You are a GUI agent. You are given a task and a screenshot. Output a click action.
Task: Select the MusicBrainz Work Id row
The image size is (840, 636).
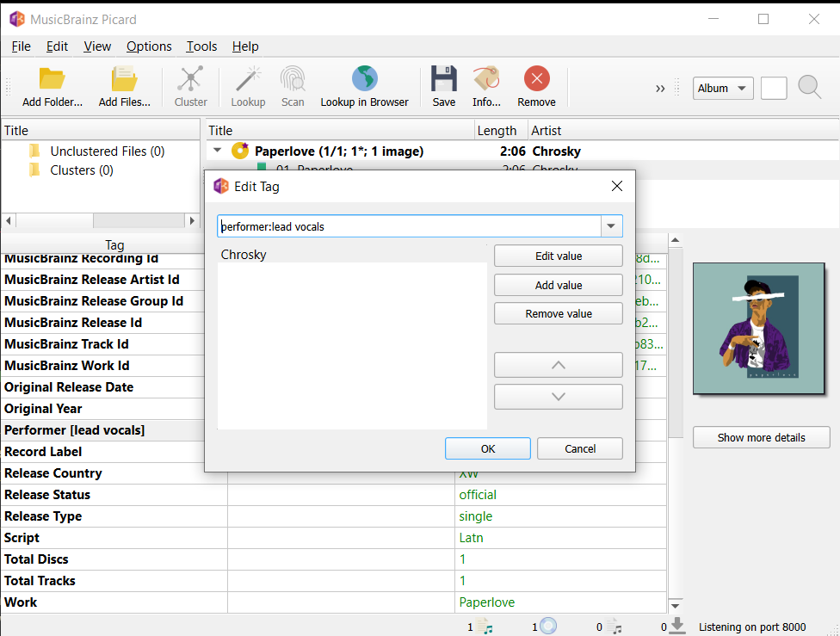click(103, 366)
